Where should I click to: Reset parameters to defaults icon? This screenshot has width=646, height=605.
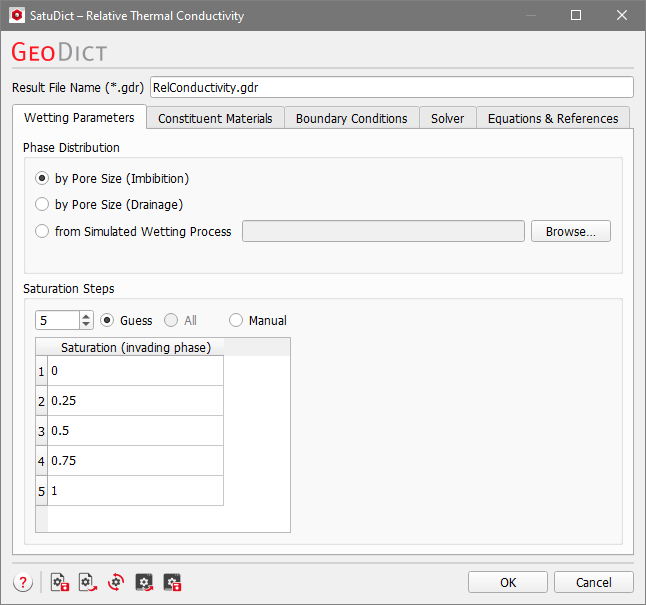[116, 582]
